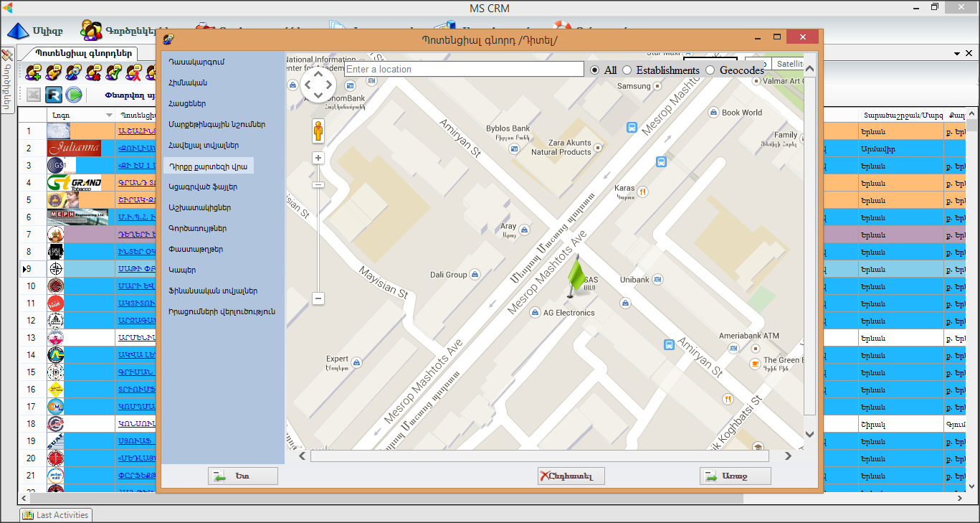Select the Establishments radio option
The width and height of the screenshot is (980, 523).
click(x=627, y=70)
